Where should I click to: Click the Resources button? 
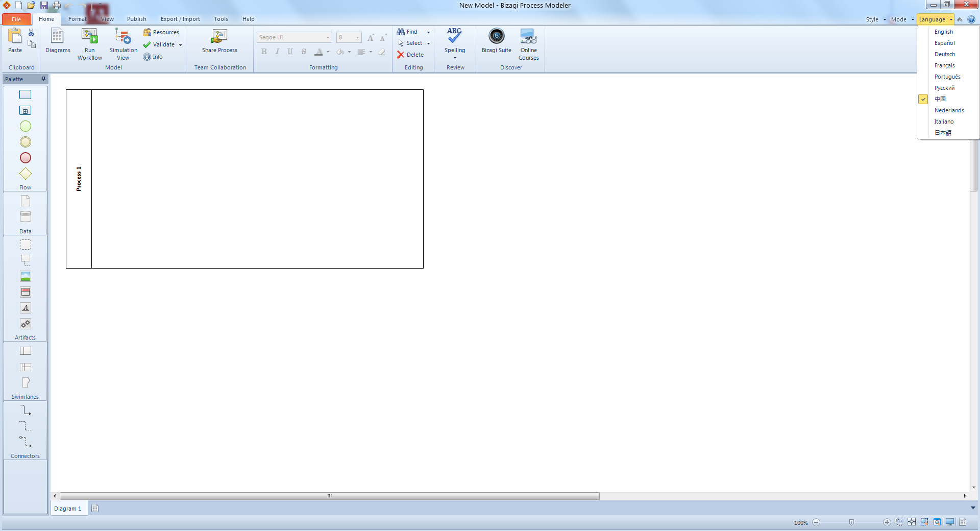[161, 32]
